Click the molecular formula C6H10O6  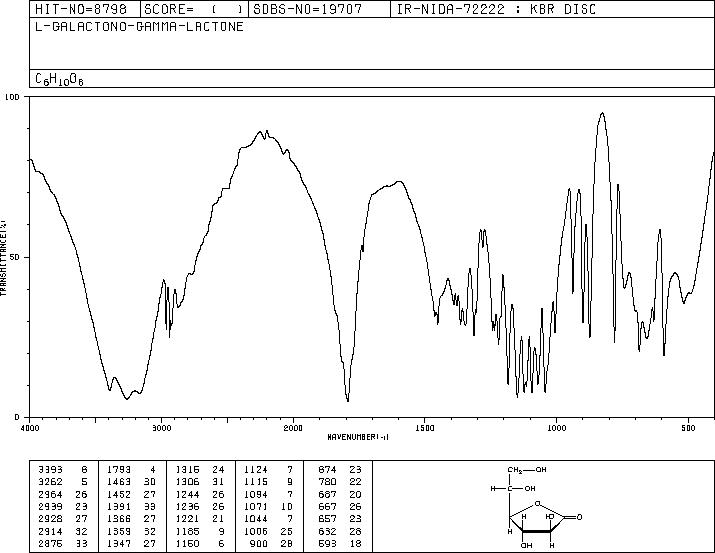pos(59,80)
